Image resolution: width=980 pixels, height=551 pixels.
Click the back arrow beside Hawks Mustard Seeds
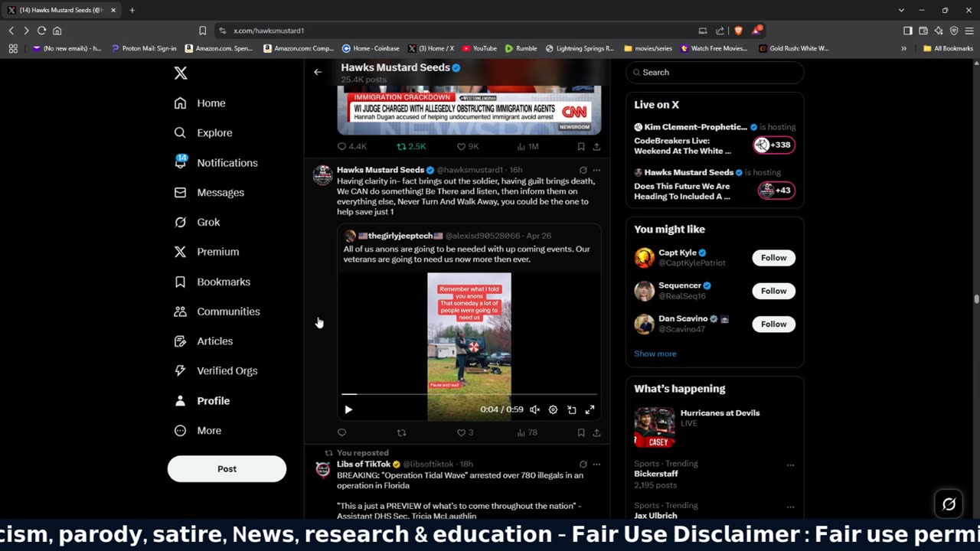318,72
